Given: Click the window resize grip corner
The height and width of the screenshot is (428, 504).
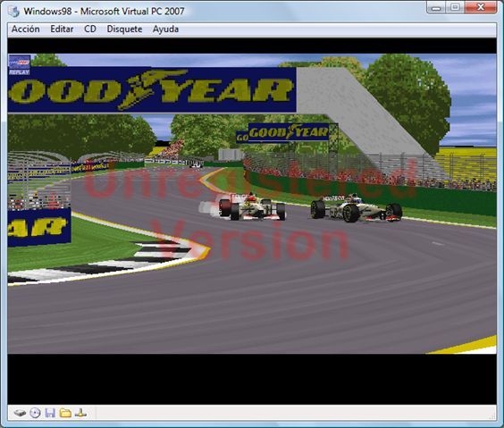Looking at the screenshot, I should point(492,416).
